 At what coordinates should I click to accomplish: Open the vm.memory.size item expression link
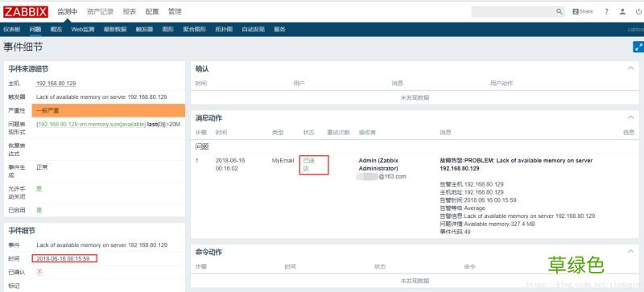(91, 124)
